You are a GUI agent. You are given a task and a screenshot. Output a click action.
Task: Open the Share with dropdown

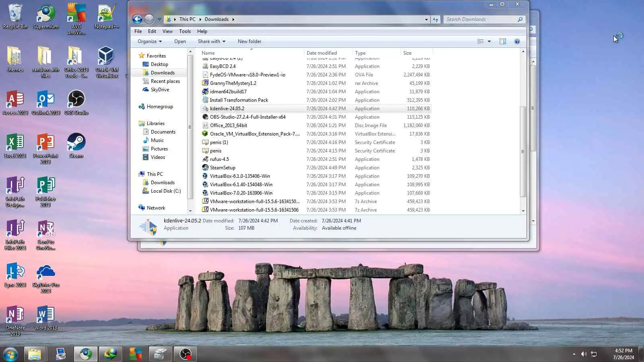click(x=211, y=41)
